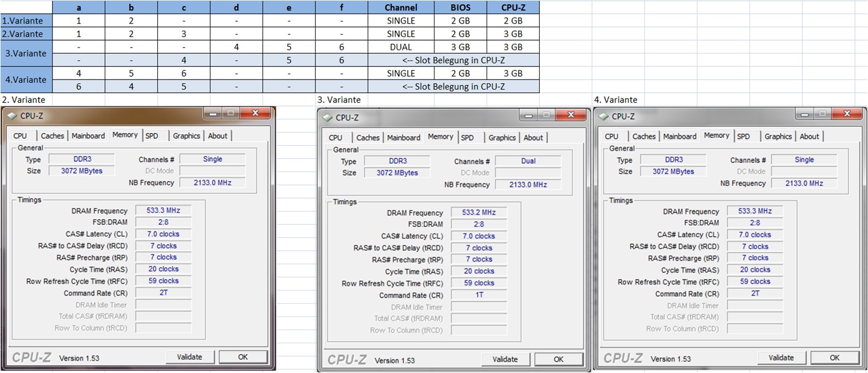The height and width of the screenshot is (373, 868).
Task: Select the '3. Variante' label above middle window
Action: click(339, 100)
